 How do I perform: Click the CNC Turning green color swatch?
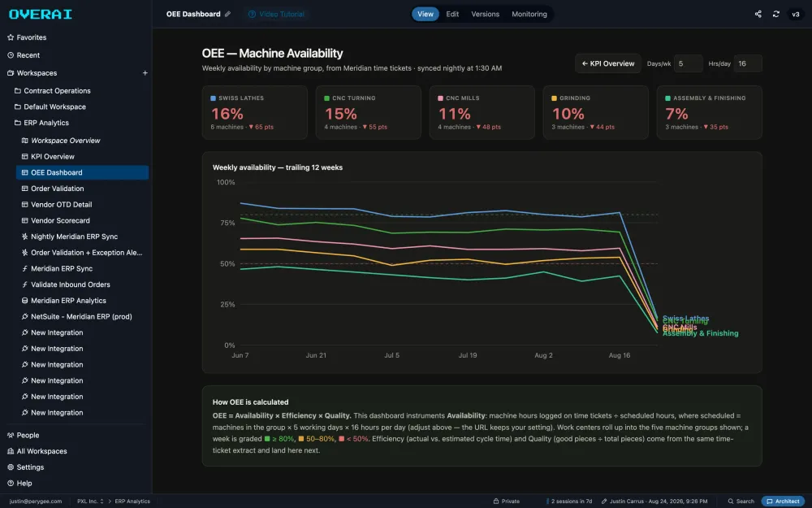(326, 98)
